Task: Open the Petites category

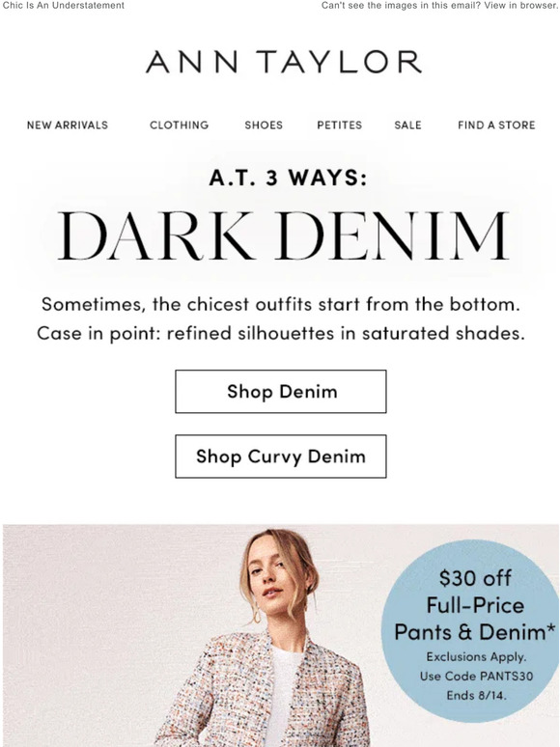Action: pyautogui.click(x=339, y=125)
